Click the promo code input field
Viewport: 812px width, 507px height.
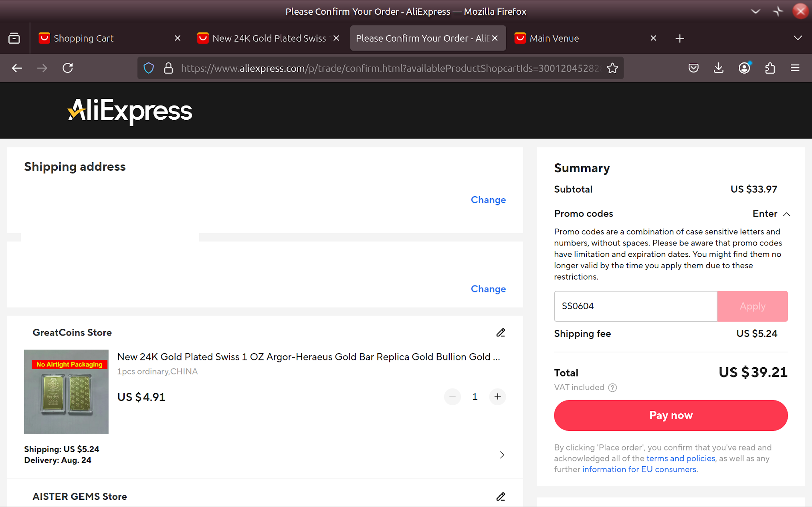(635, 306)
